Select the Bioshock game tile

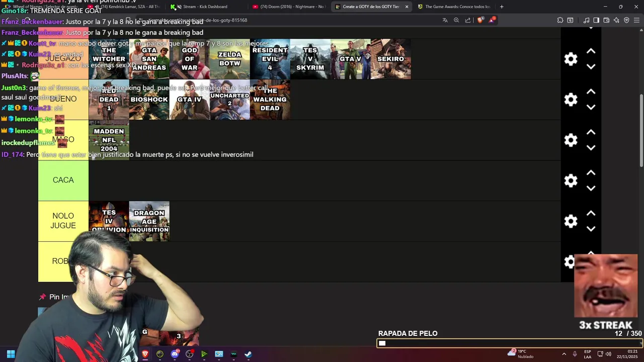pyautogui.click(x=149, y=100)
